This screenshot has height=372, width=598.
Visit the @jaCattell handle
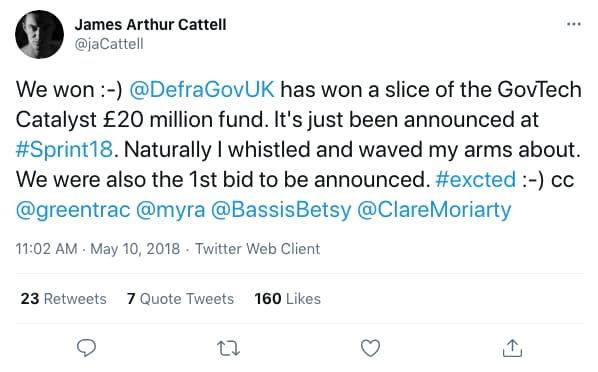pyautogui.click(x=109, y=44)
